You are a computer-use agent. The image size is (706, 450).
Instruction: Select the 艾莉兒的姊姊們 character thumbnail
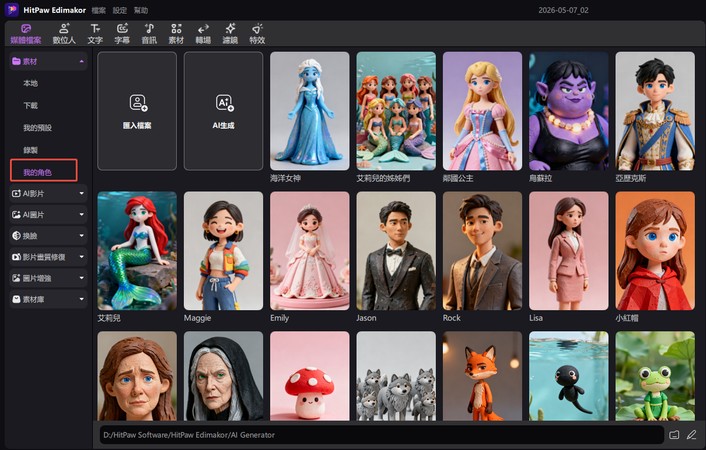(x=396, y=111)
